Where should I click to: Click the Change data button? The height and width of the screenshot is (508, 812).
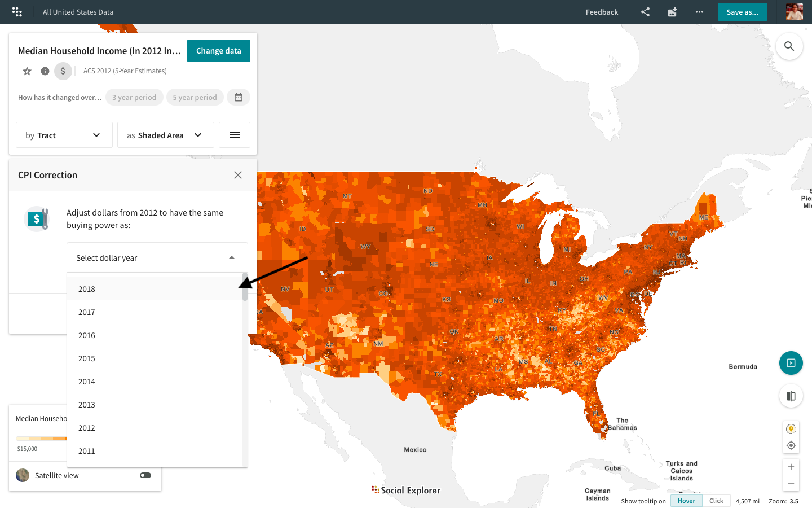point(218,51)
